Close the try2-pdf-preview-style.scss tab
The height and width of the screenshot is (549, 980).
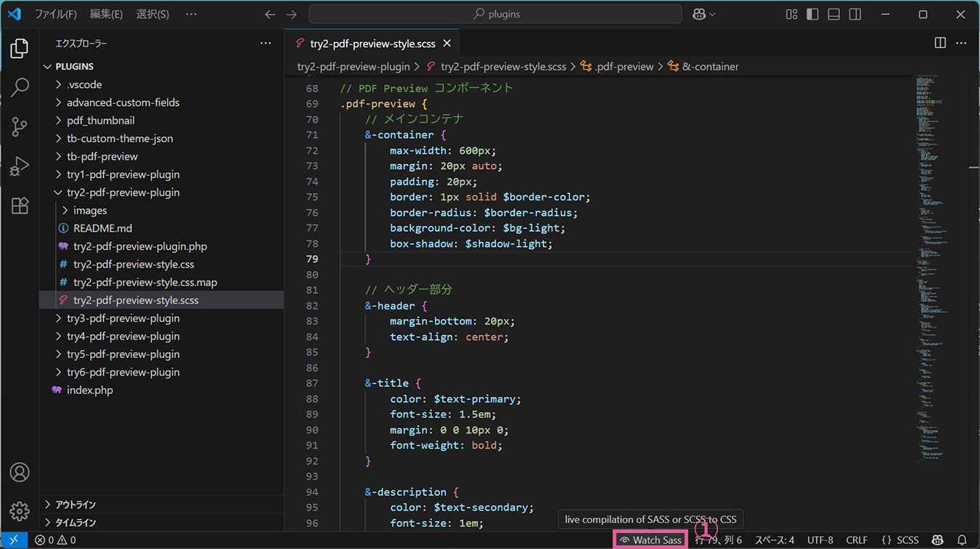click(x=447, y=44)
